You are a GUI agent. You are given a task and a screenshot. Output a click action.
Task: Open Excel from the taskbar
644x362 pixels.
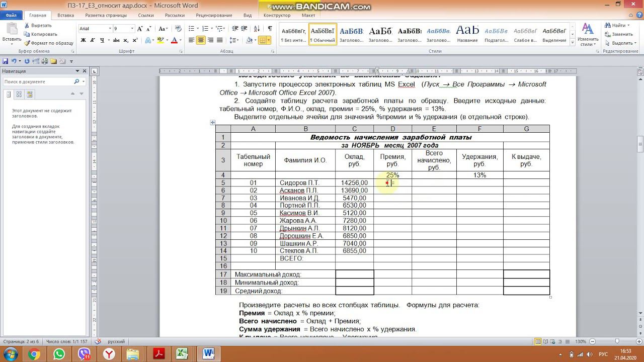[x=182, y=354]
